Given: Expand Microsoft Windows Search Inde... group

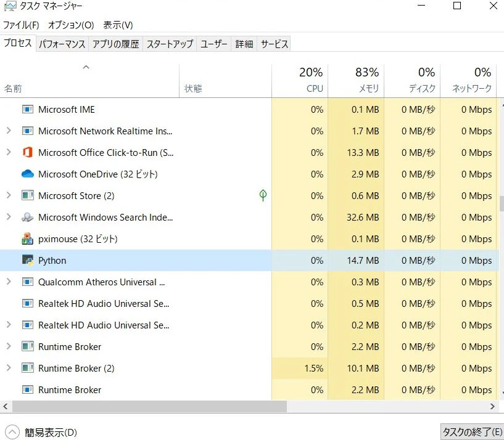Looking at the screenshot, I should (x=9, y=217).
